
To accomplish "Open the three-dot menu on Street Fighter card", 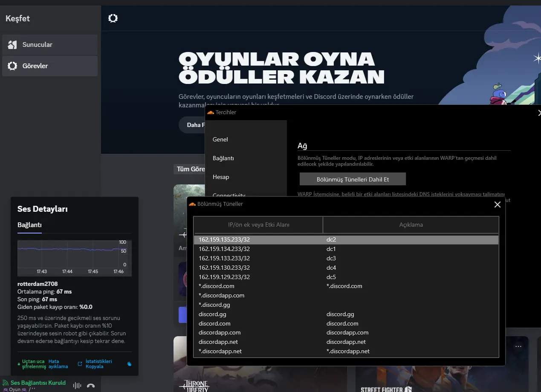I will coord(518,346).
